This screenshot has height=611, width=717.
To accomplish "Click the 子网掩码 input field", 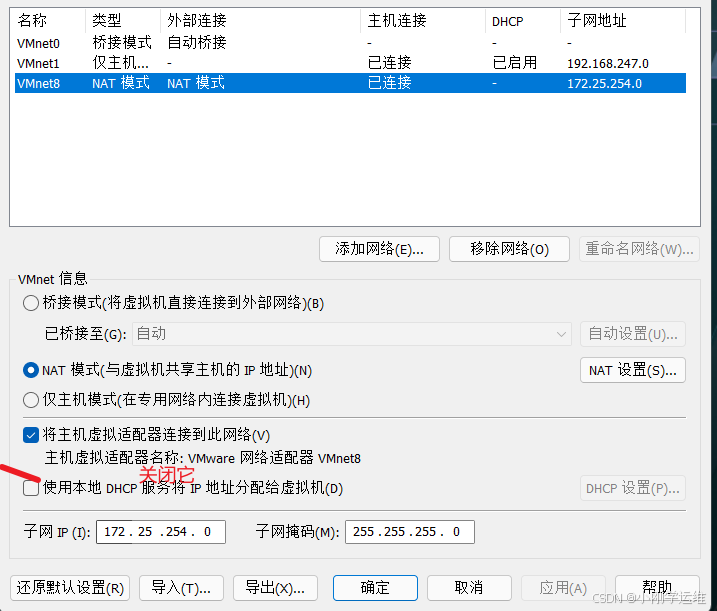I will 410,532.
